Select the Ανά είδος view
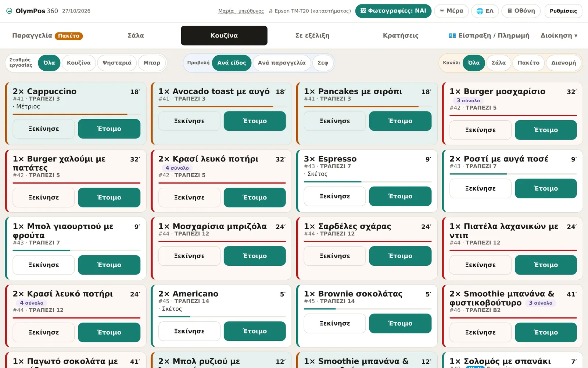 pyautogui.click(x=232, y=63)
